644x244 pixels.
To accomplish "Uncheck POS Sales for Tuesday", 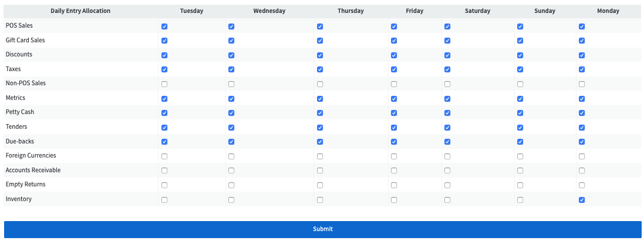I will tap(164, 26).
